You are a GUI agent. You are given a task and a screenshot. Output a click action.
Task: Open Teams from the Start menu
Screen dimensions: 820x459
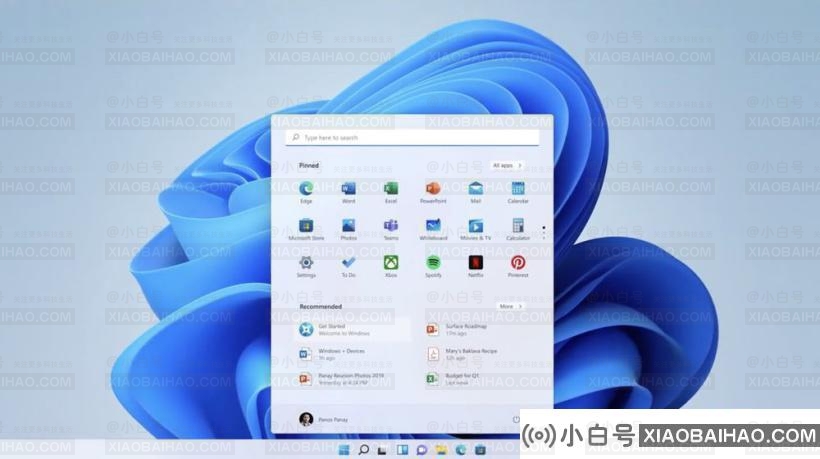click(391, 230)
